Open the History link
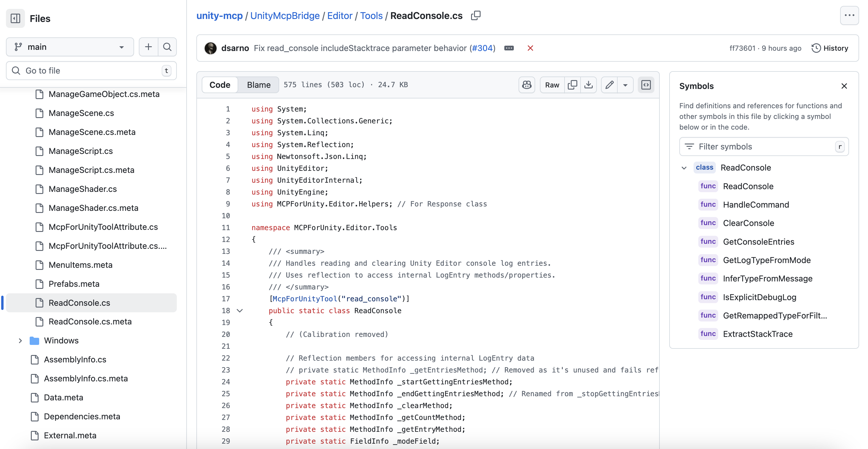The image size is (868, 449). pyautogui.click(x=830, y=48)
